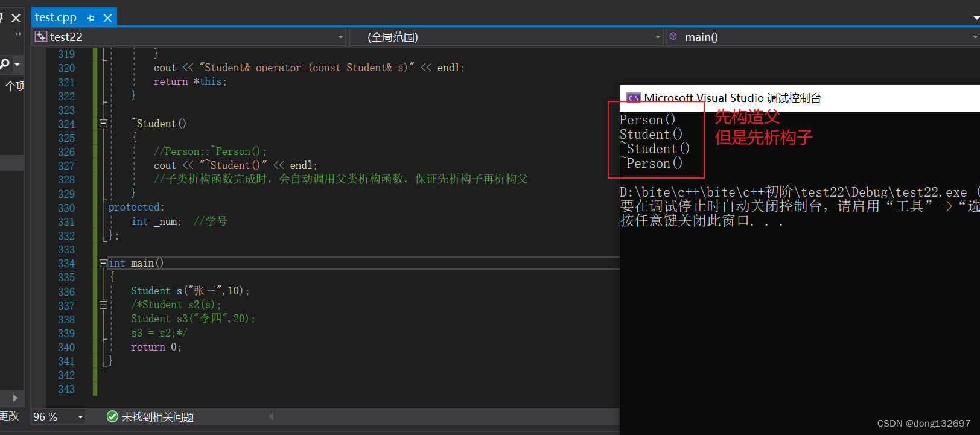
Task: Close the left side panel
Action: 16,18
